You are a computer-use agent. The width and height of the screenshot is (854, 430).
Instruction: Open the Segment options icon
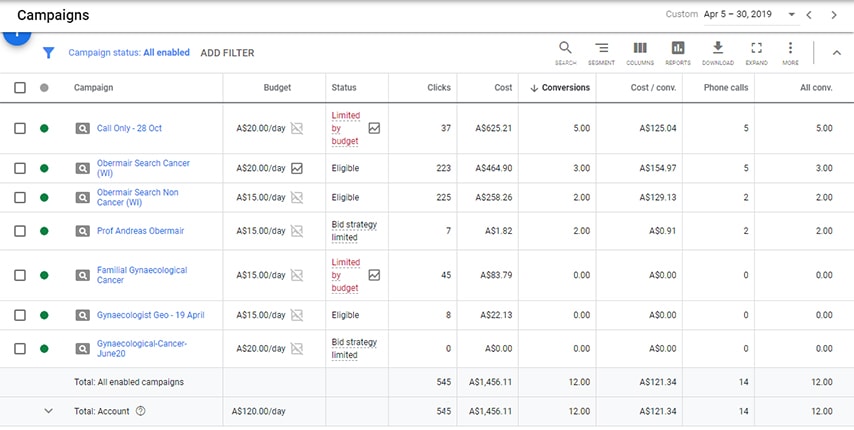coord(601,51)
